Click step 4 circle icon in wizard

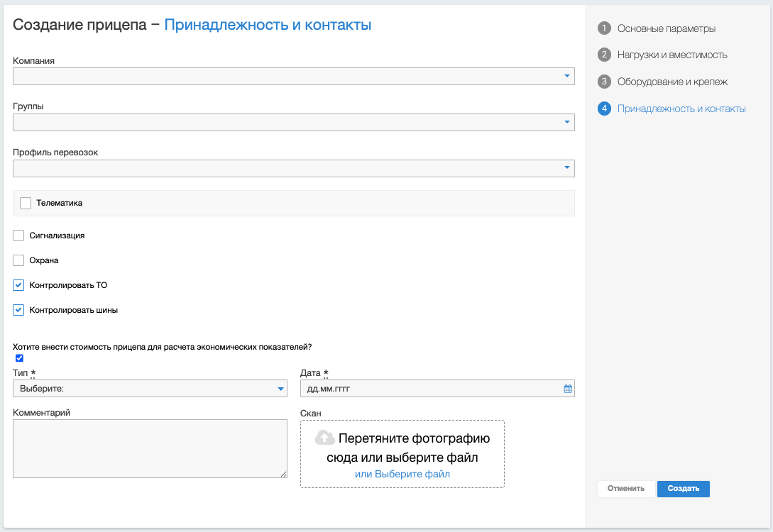point(605,109)
